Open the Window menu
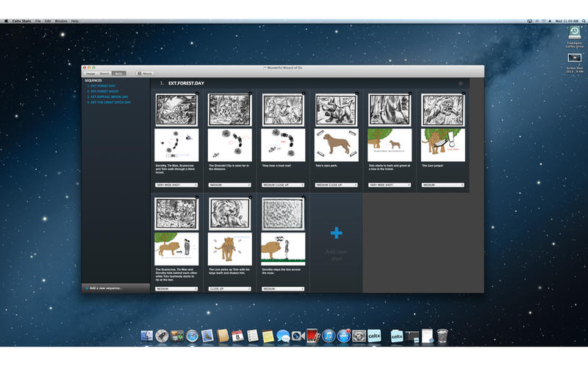The image size is (588, 368). click(x=61, y=21)
